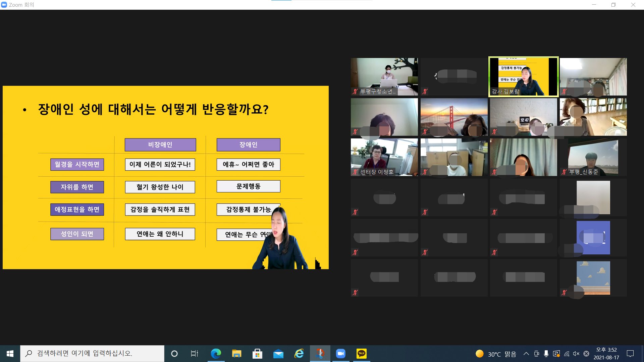
Task: Expand the hidden system tray icons chevron
Action: tap(526, 354)
